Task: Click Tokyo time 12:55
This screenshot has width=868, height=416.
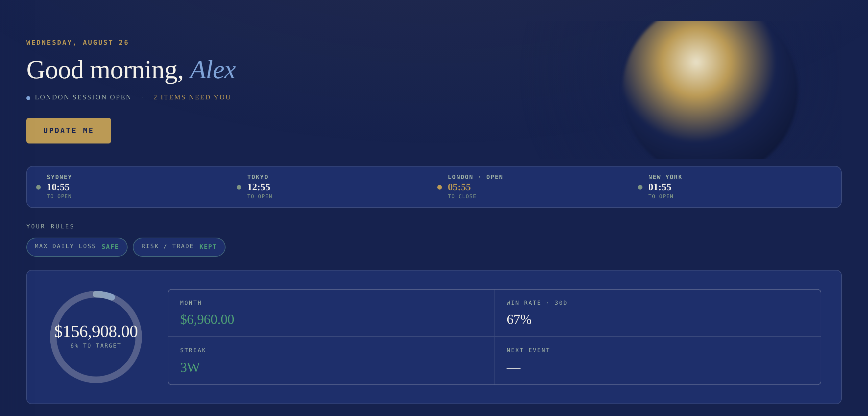Action: tap(258, 187)
